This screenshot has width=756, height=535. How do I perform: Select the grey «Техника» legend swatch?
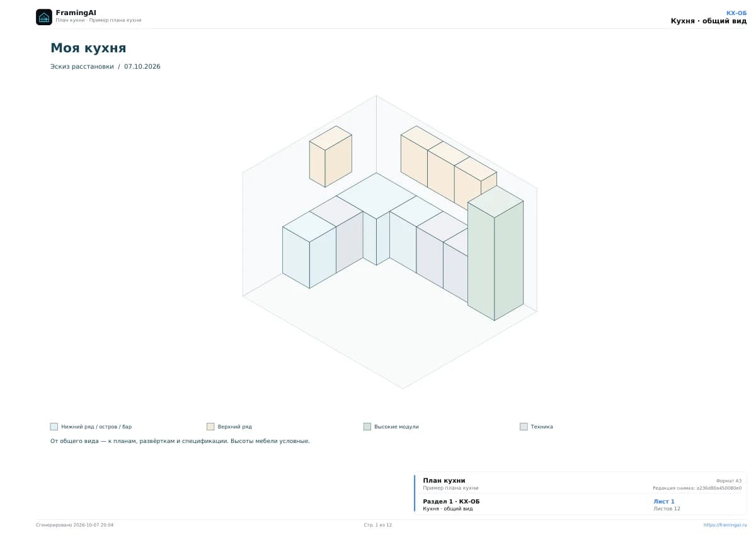(x=524, y=427)
